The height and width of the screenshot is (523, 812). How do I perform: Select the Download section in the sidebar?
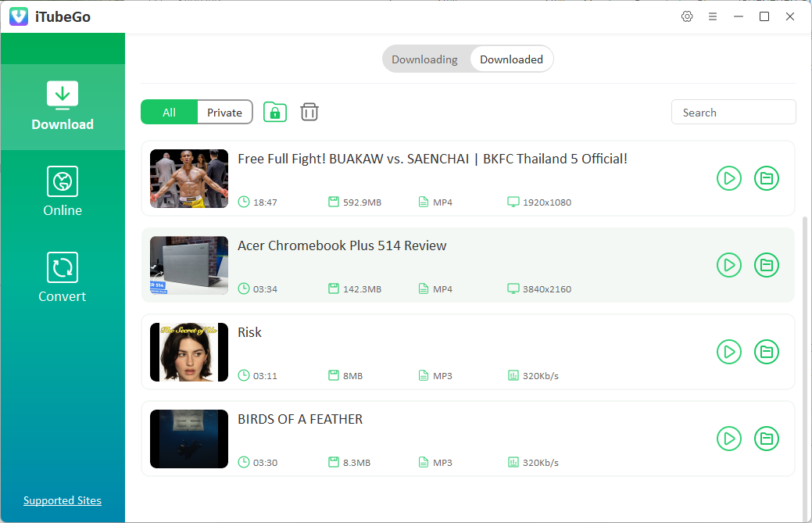[63, 107]
